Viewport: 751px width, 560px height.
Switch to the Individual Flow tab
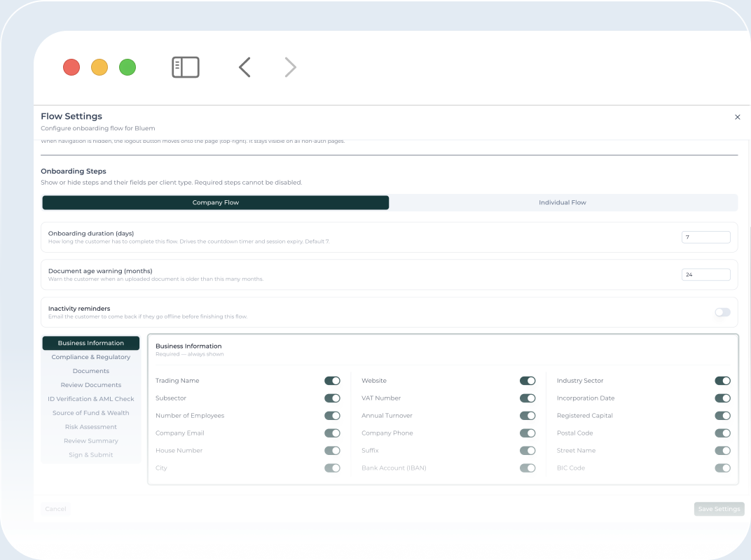pos(563,202)
